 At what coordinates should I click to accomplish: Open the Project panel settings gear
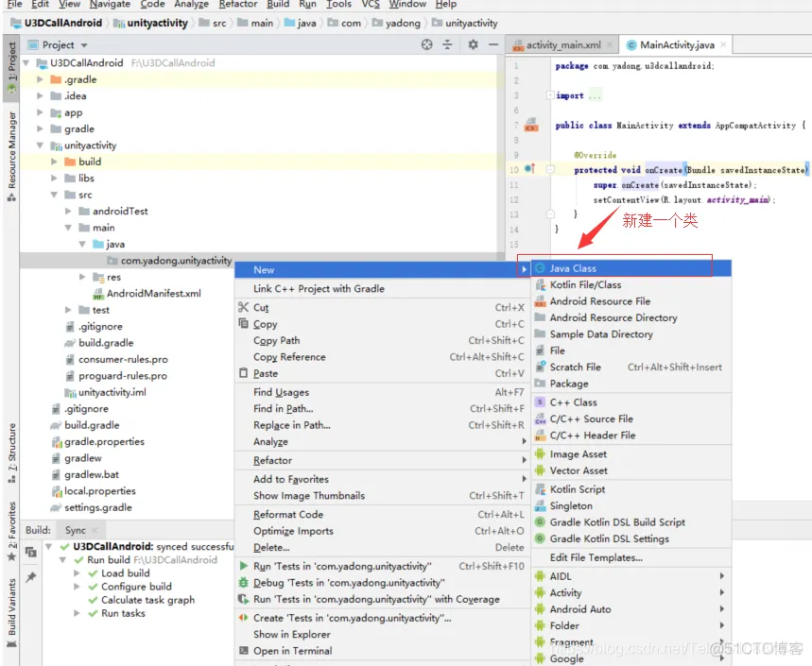click(x=473, y=45)
